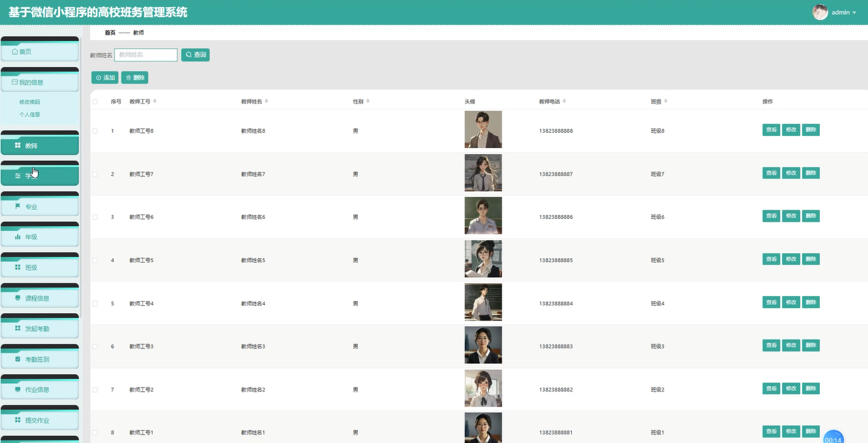Click the bar chart icon beside 年级
The image size is (868, 443).
[18, 236]
